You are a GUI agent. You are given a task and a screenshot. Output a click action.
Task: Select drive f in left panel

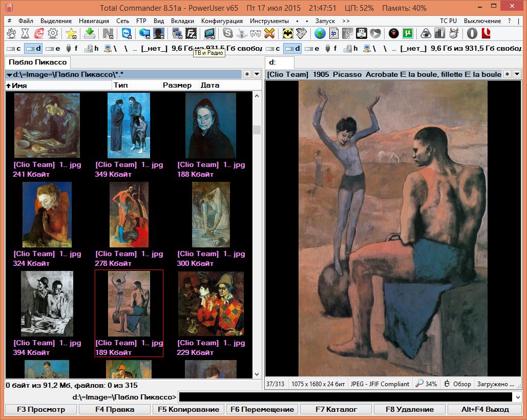(x=72, y=48)
